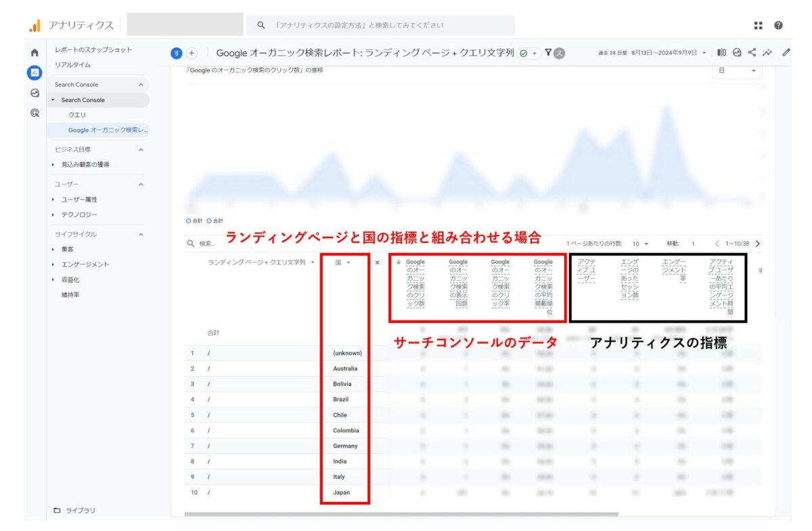
Task: Click the horizontal scrollbar under the table
Action: tap(401, 515)
